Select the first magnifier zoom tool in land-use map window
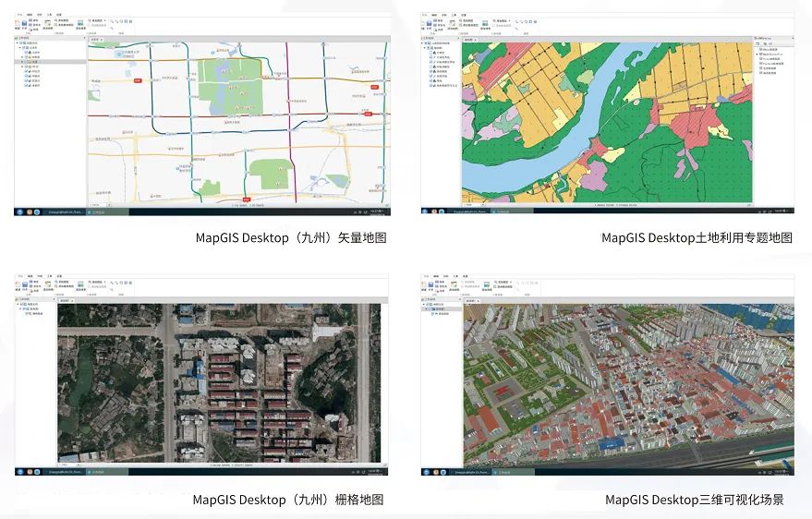Viewport: 812px width, 519px height. coord(516,22)
